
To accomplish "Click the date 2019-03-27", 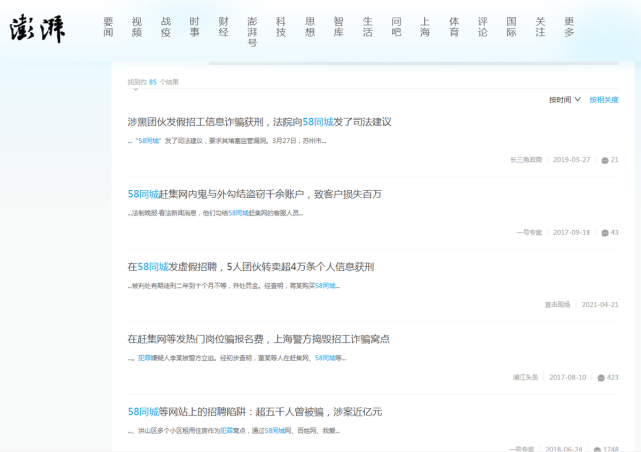I will click(572, 160).
